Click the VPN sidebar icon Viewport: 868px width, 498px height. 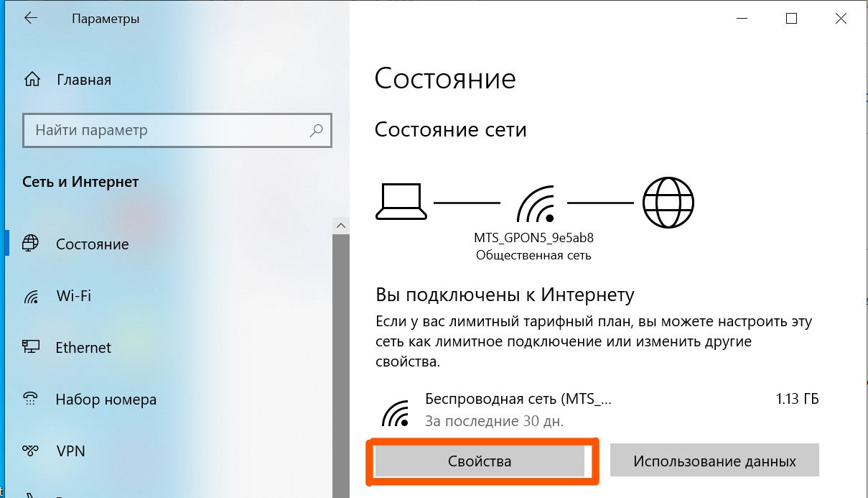point(31,451)
